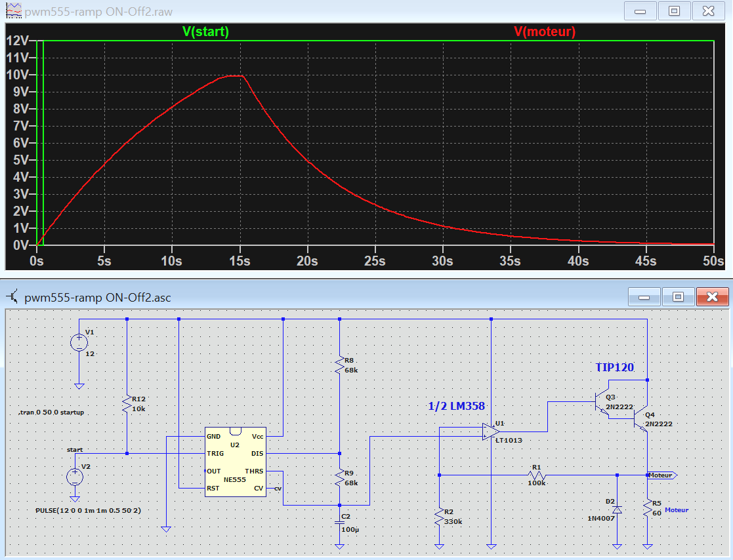The width and height of the screenshot is (733, 560).
Task: Minimize the ON-Off2.asc schematic window
Action: (644, 296)
